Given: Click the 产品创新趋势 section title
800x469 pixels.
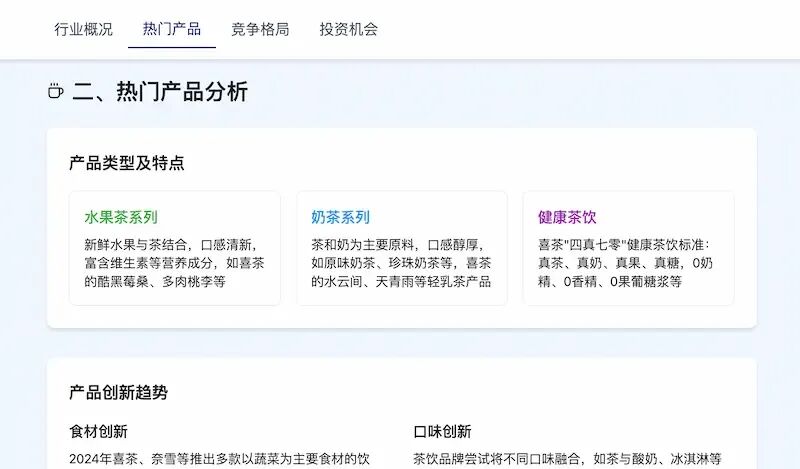Looking at the screenshot, I should [x=118, y=392].
